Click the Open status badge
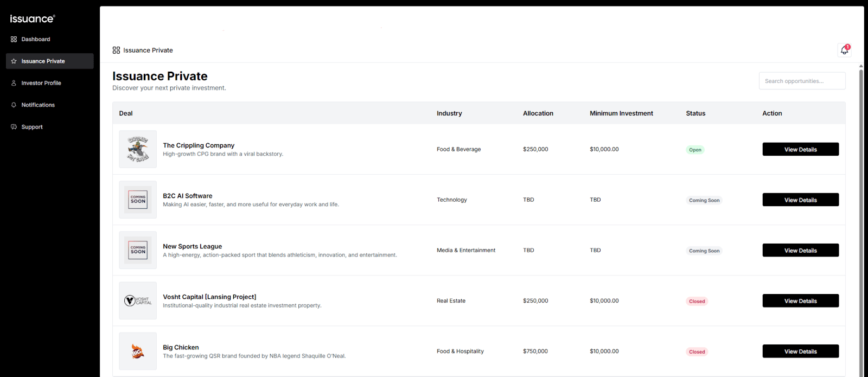This screenshot has width=868, height=377. 695,150
